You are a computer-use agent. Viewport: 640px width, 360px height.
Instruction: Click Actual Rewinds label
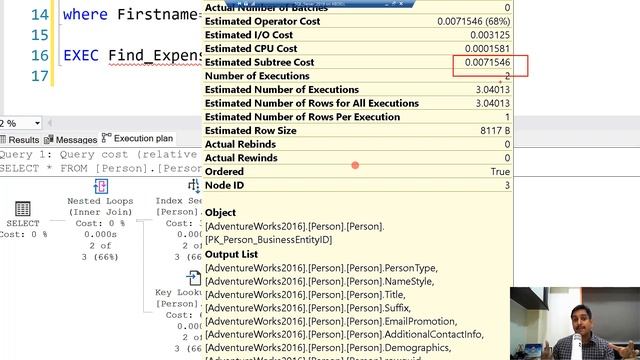(x=241, y=158)
